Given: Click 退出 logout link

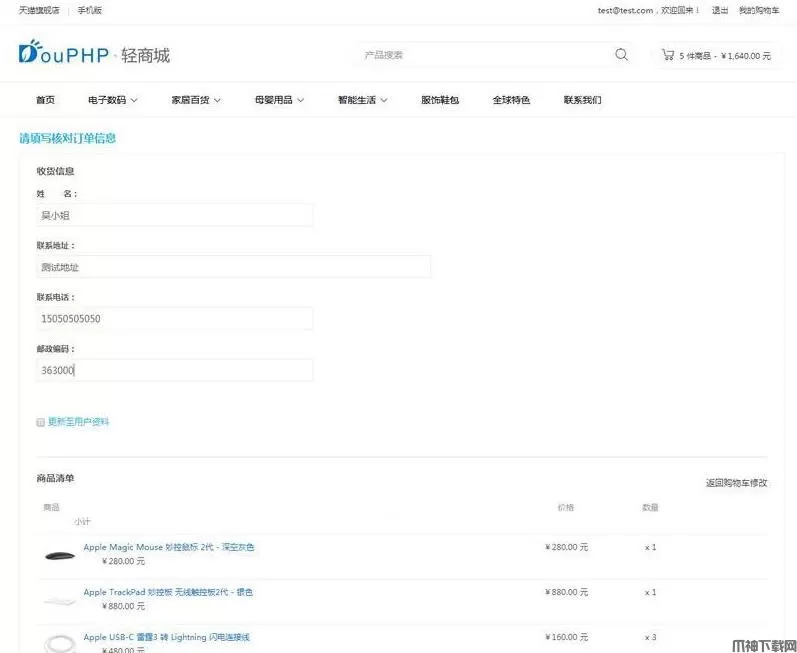Looking at the screenshot, I should [x=719, y=10].
